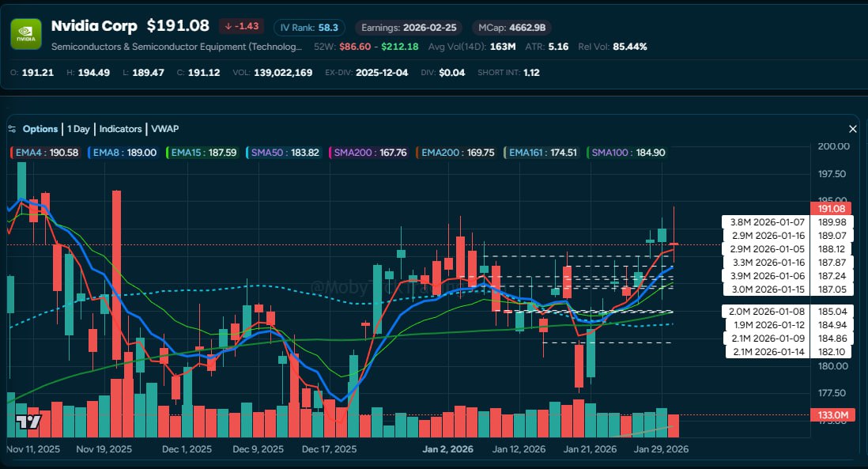The width and height of the screenshot is (868, 469).
Task: Select the Options menu item
Action: (x=40, y=128)
